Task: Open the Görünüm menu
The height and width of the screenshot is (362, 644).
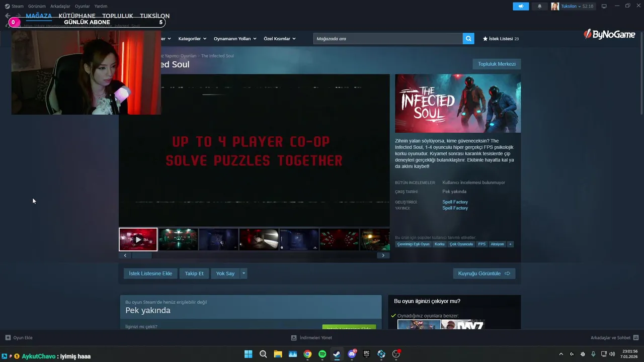Action: (37, 6)
